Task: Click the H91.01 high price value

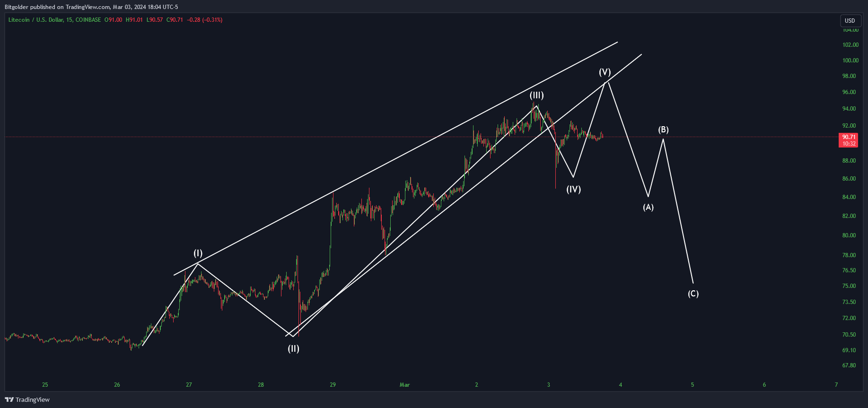Action: coord(134,20)
